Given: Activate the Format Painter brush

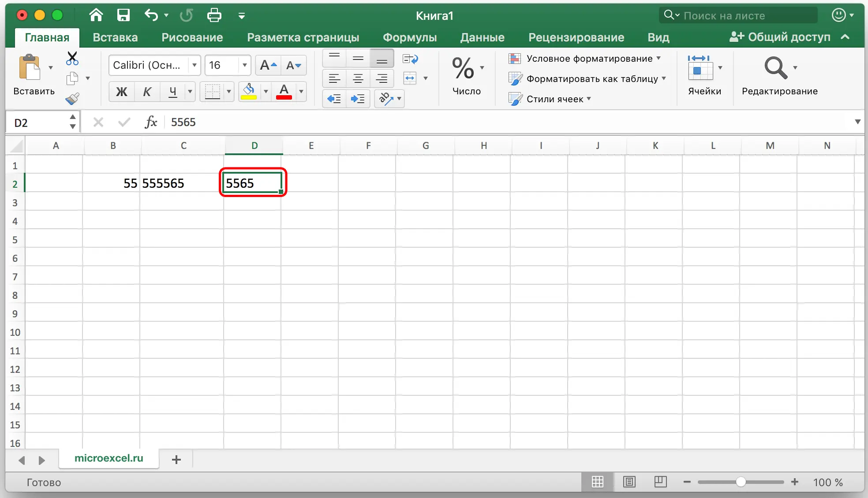Looking at the screenshot, I should pyautogui.click(x=72, y=98).
